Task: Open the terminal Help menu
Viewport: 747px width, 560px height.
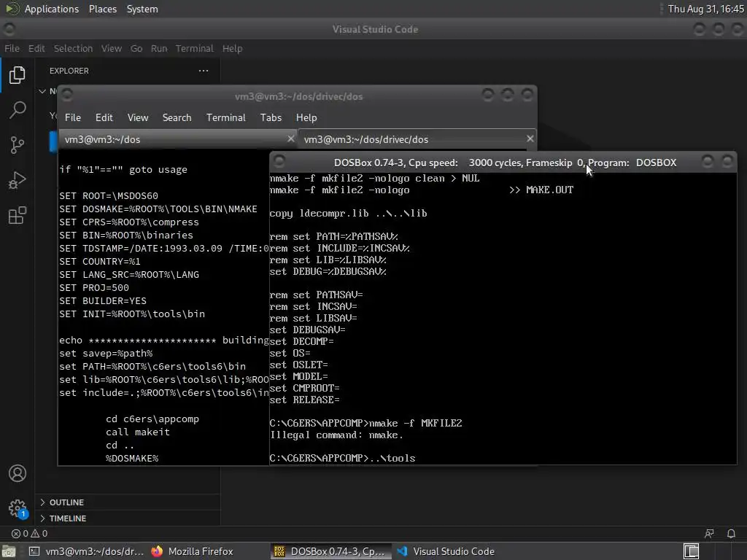Action: [x=306, y=117]
